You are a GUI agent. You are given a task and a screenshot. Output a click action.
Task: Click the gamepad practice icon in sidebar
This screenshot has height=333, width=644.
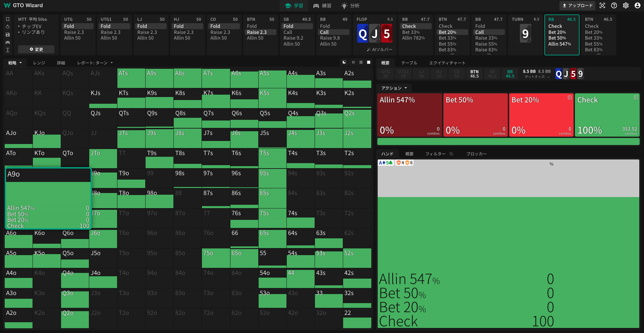click(x=8, y=42)
